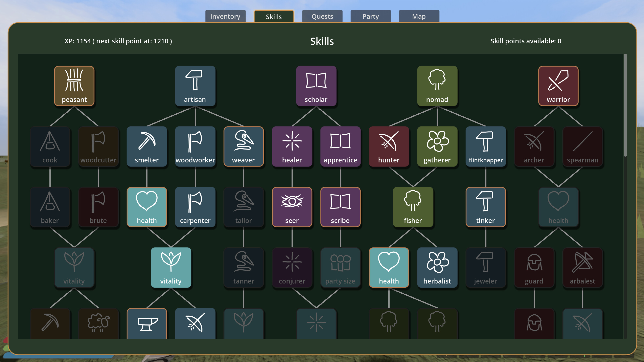Image resolution: width=644 pixels, height=362 pixels.
Task: Click the arbalest skill node
Action: [x=582, y=268]
